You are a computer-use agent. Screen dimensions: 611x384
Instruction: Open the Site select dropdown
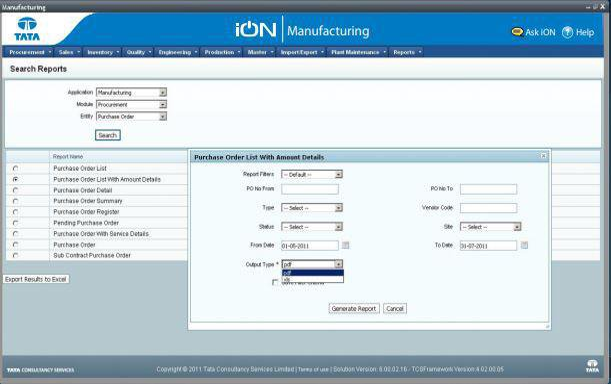coord(491,227)
